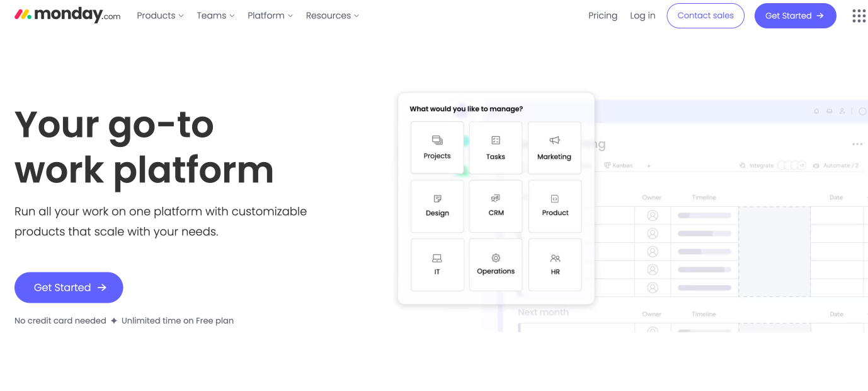The width and height of the screenshot is (868, 391).
Task: Click the monday.com logo
Action: click(67, 15)
